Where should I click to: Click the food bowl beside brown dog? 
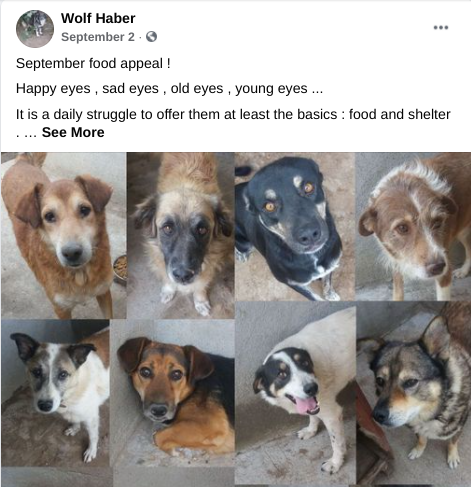(120, 268)
